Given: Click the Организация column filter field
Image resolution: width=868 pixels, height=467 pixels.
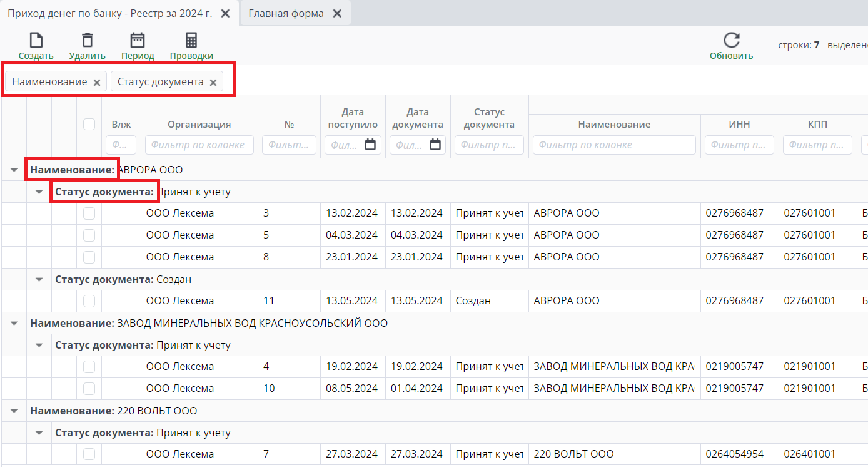Looking at the screenshot, I should (x=199, y=145).
